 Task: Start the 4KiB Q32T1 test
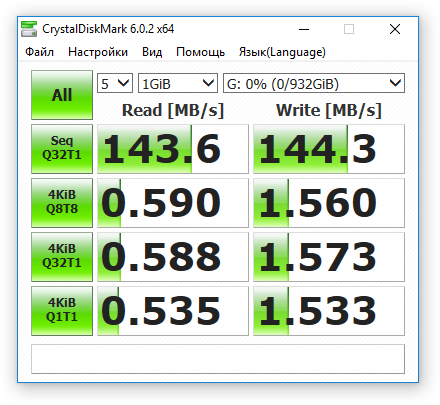click(x=62, y=257)
